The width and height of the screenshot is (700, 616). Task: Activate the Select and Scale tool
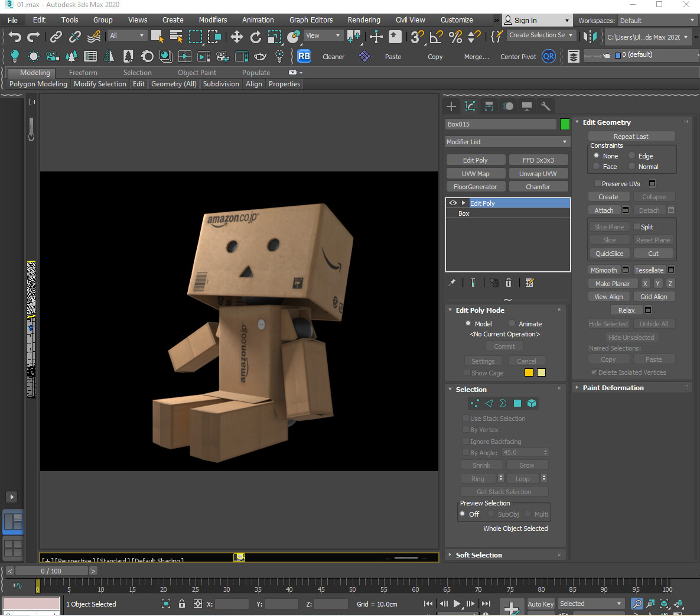pos(275,37)
